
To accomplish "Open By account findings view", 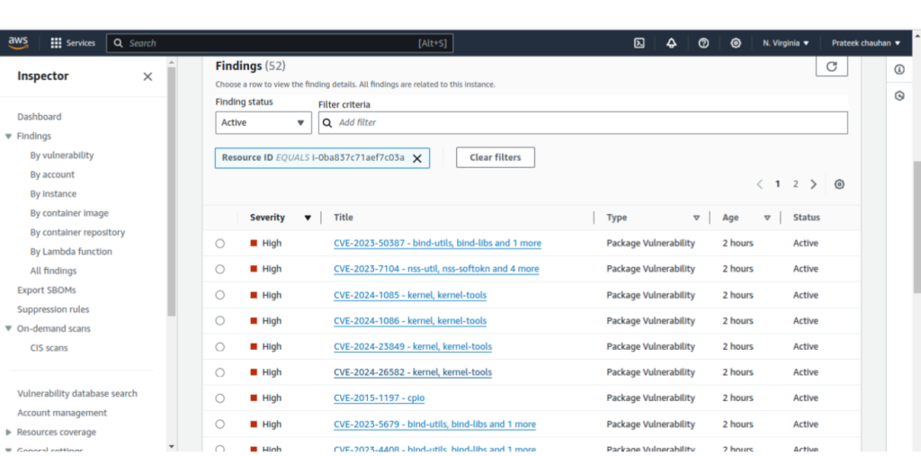I will click(x=52, y=175).
